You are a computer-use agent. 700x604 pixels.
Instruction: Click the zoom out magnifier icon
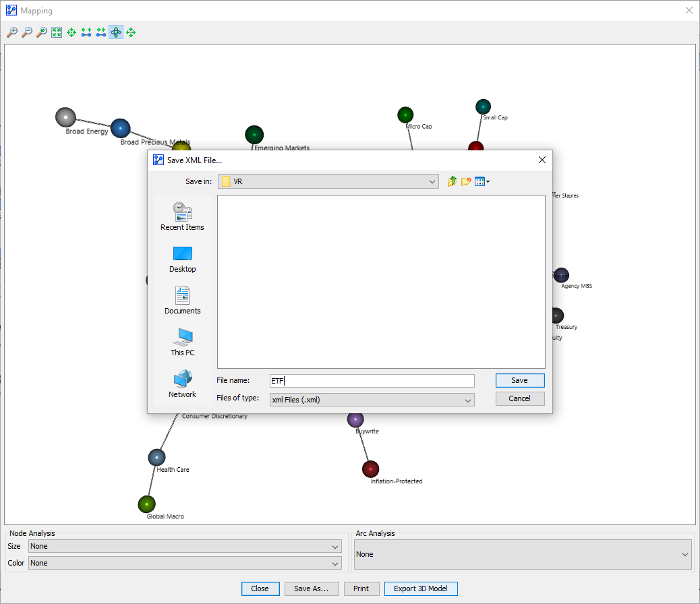(x=27, y=32)
